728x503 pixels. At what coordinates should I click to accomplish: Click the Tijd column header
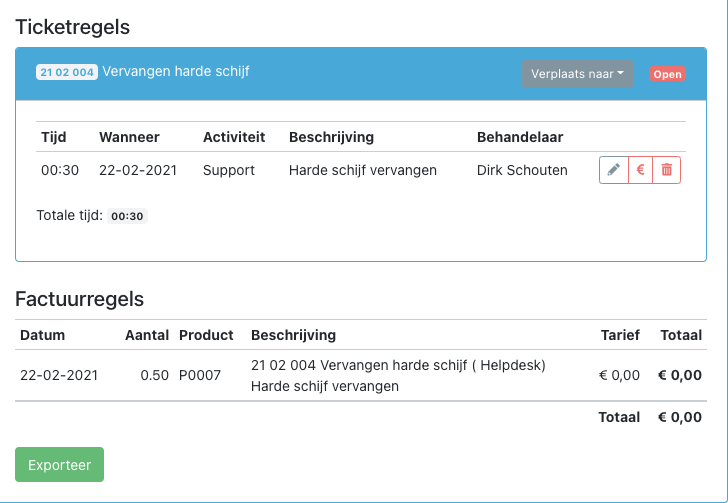54,137
